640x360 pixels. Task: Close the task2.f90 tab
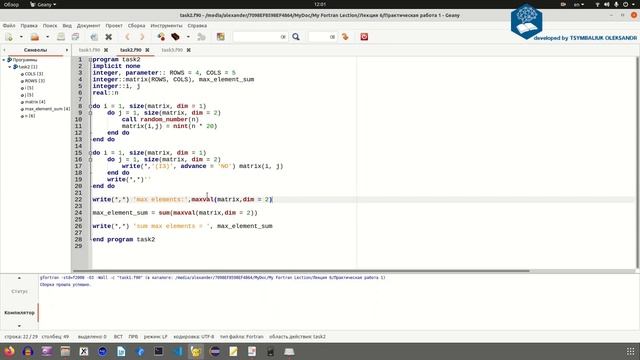147,50
